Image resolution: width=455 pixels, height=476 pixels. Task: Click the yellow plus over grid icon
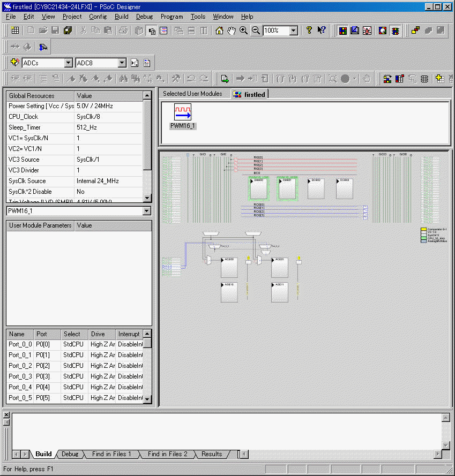[x=439, y=79]
